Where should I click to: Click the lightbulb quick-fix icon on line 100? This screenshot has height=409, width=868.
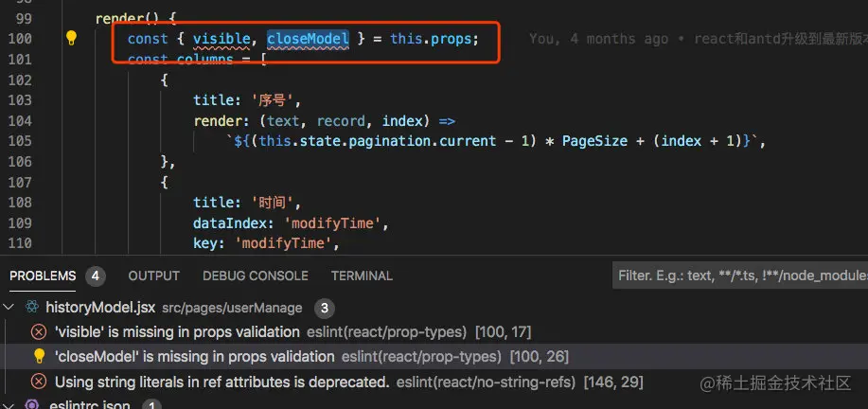[71, 38]
